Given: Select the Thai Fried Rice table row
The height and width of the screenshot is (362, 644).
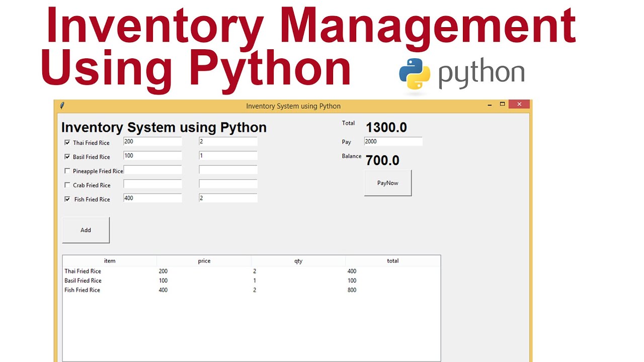Looking at the screenshot, I should pos(252,271).
